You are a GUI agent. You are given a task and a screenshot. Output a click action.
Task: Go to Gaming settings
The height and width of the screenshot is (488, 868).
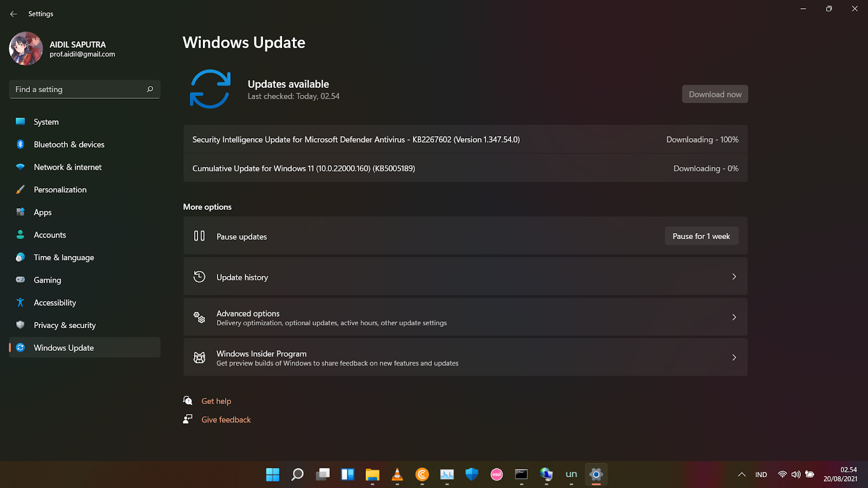[85, 280]
